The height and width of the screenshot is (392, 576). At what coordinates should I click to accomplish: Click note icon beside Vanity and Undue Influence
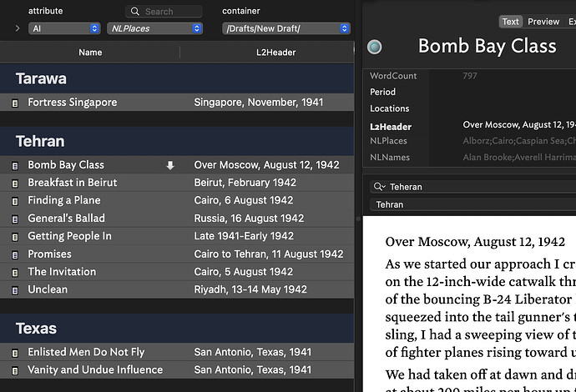[x=15, y=370]
